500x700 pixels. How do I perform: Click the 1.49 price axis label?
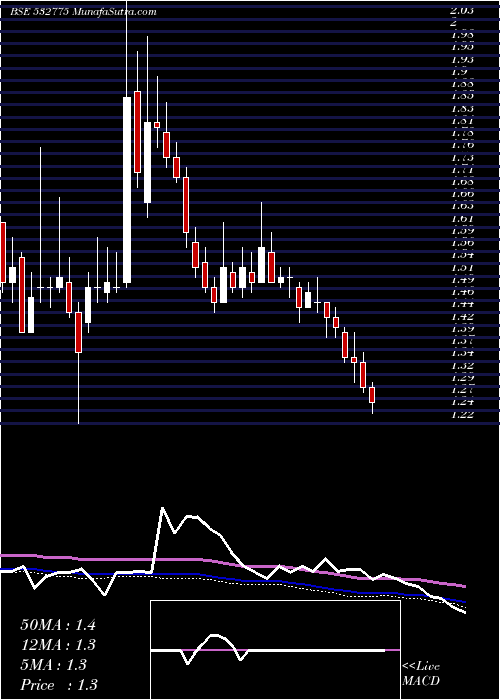462,280
